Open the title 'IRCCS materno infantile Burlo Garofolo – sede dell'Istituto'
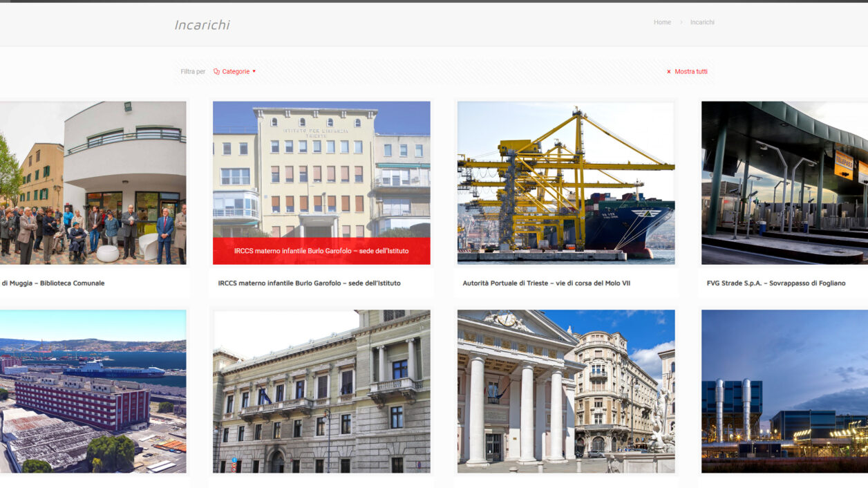868x488 pixels. [x=309, y=283]
